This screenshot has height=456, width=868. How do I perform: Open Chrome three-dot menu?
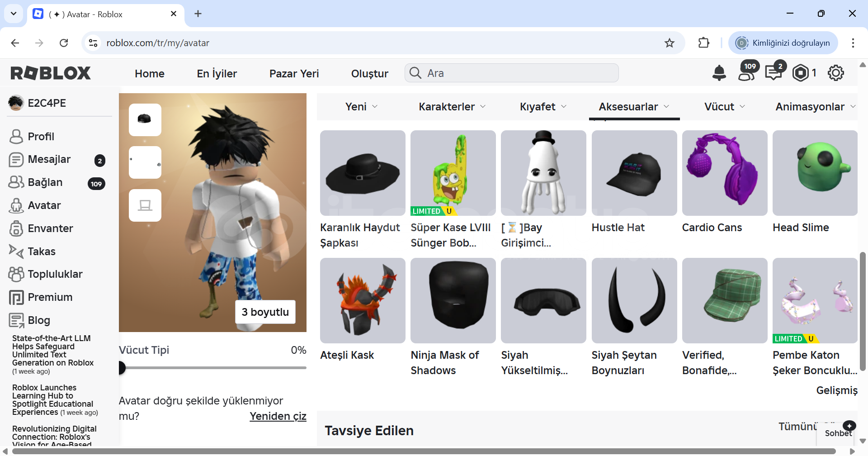(853, 43)
